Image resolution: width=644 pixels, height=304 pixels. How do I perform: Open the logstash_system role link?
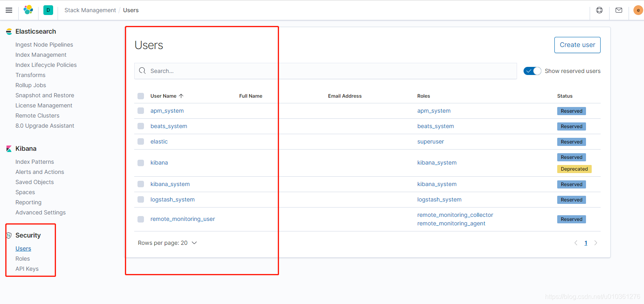point(439,199)
